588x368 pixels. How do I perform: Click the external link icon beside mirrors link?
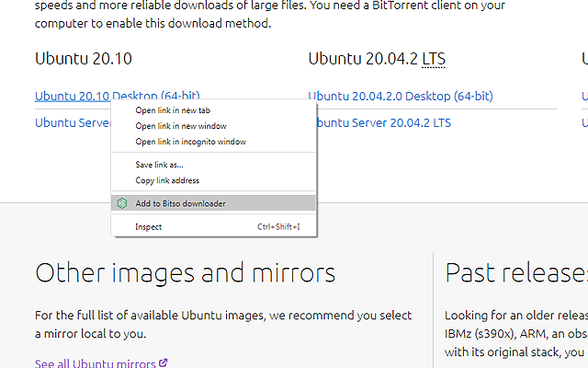click(x=164, y=363)
